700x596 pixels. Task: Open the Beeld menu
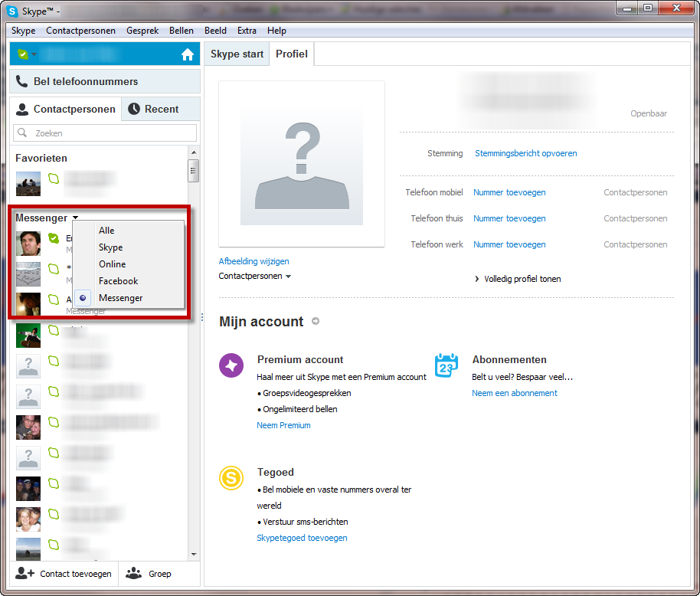215,31
